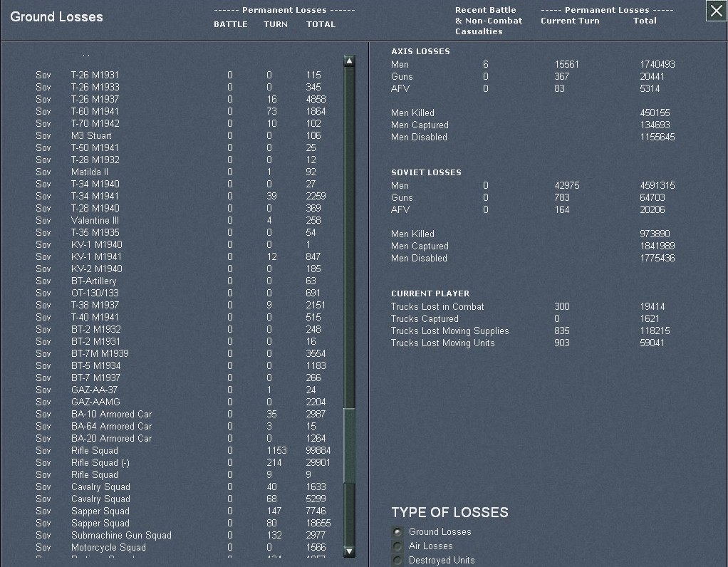
Task: Close the Ground Losses window
Action: click(x=716, y=11)
